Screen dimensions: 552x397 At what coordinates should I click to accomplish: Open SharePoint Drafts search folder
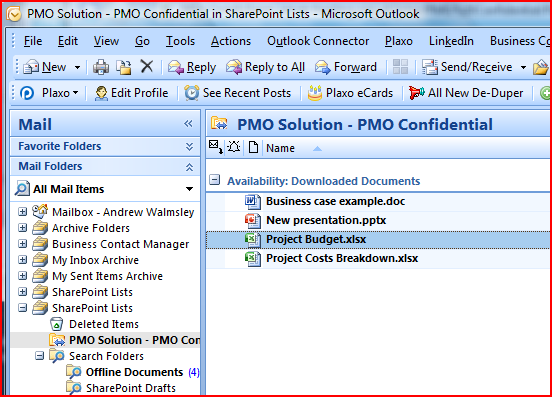click(x=131, y=388)
